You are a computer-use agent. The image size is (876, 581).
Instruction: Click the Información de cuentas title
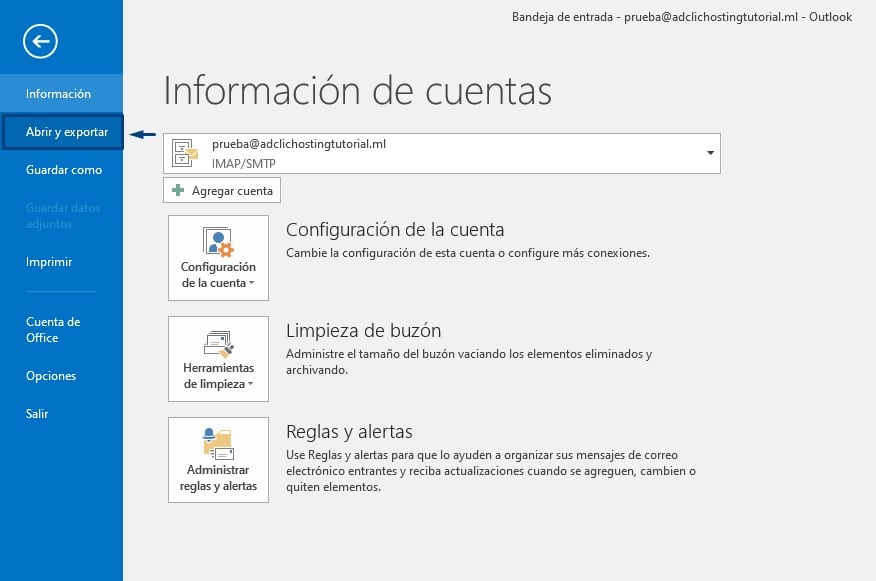pos(358,91)
